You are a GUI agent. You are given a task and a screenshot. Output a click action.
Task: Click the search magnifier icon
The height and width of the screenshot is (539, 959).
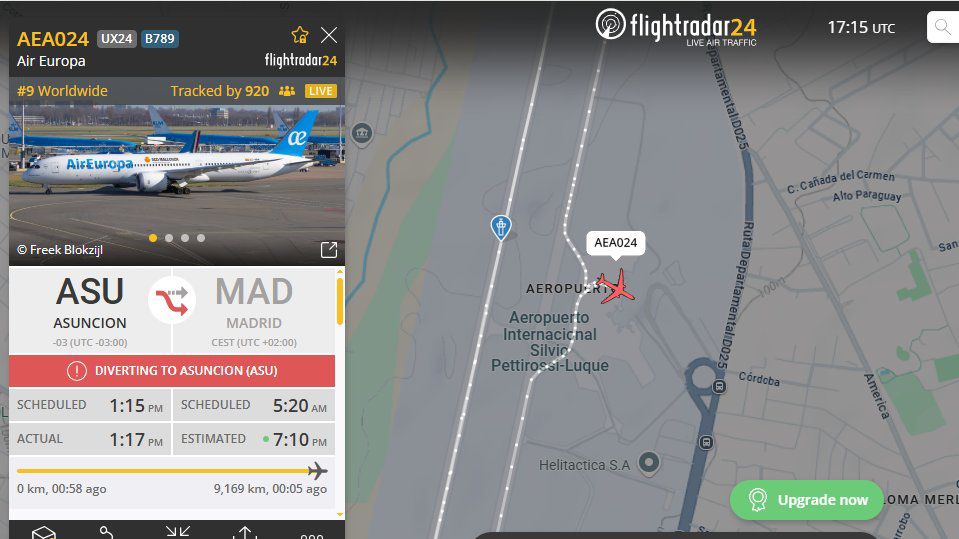tap(942, 28)
